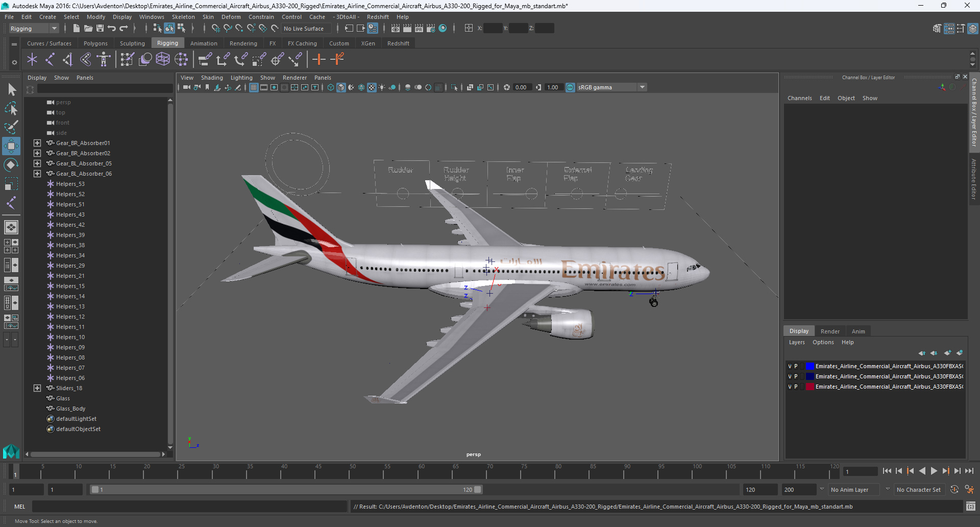Screen dimensions: 980x527
Task: Click the Create Joint shelf icon
Action: (x=50, y=60)
